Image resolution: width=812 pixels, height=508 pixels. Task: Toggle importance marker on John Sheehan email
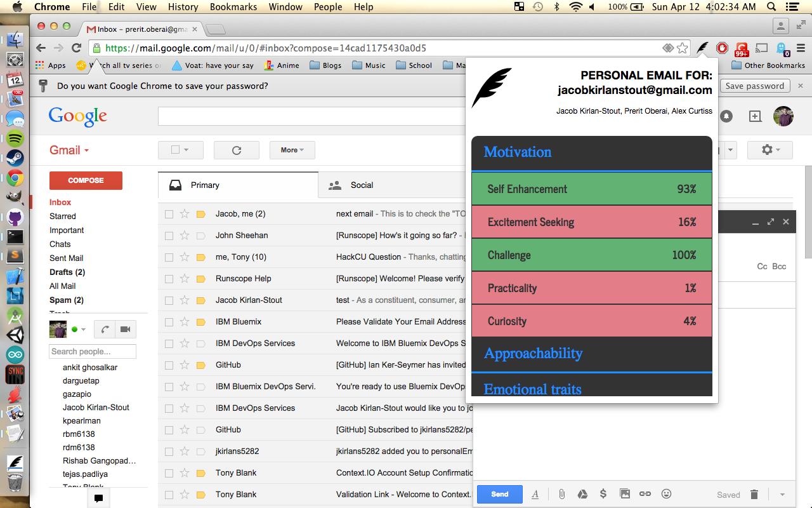tap(200, 236)
